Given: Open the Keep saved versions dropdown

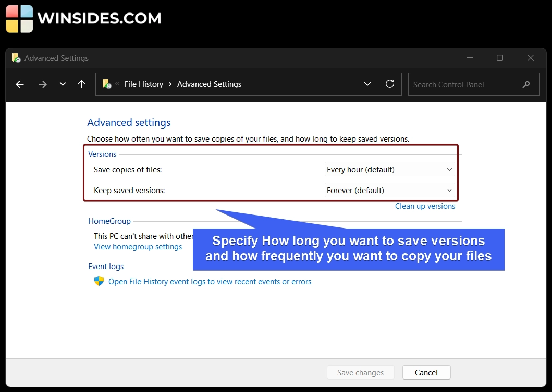Looking at the screenshot, I should [389, 190].
